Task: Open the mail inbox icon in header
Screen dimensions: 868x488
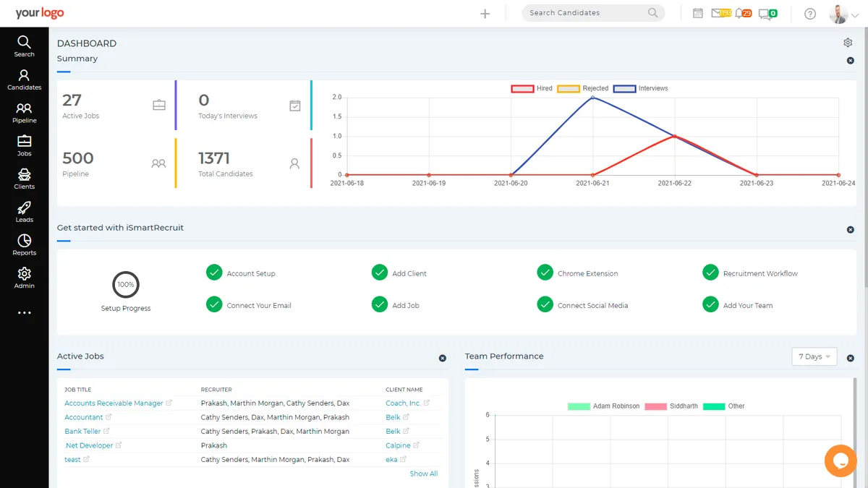Action: click(717, 13)
